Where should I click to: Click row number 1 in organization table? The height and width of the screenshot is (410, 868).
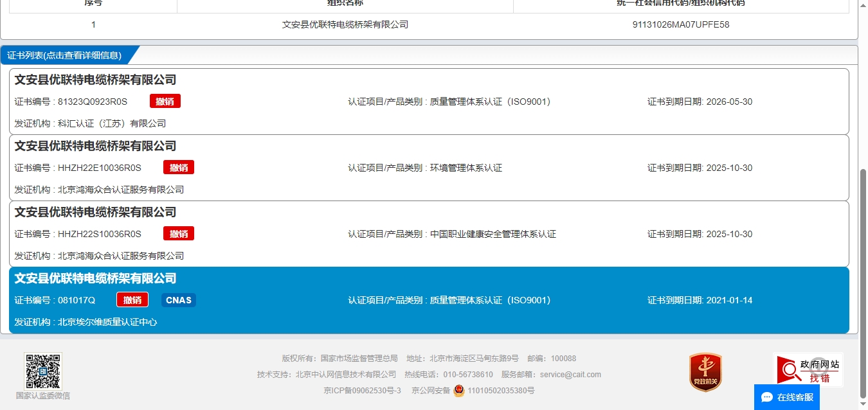[93, 24]
